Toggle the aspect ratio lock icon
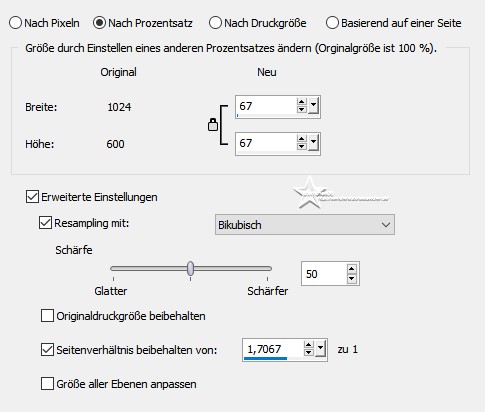 (x=213, y=125)
